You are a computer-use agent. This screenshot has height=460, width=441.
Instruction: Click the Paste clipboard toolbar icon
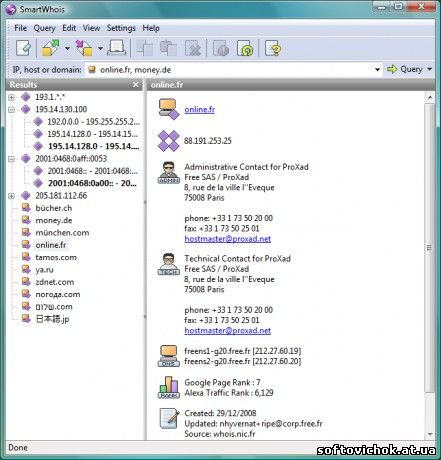(x=168, y=49)
